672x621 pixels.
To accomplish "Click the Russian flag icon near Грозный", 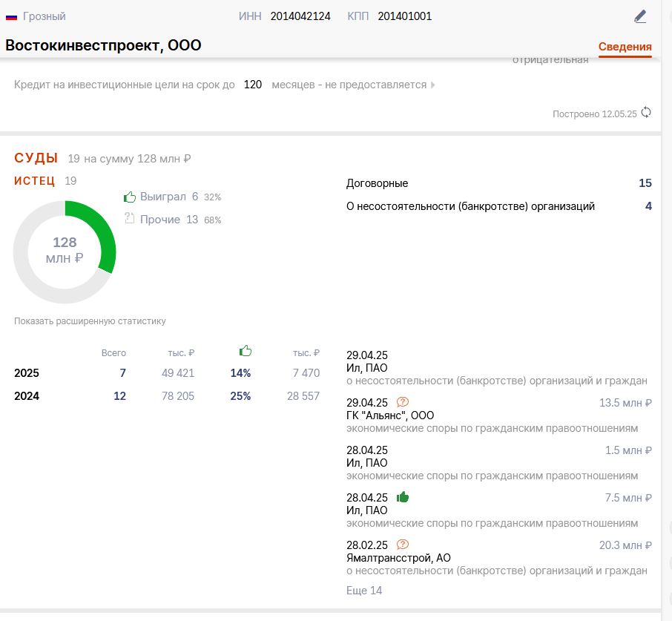I will tap(11, 17).
